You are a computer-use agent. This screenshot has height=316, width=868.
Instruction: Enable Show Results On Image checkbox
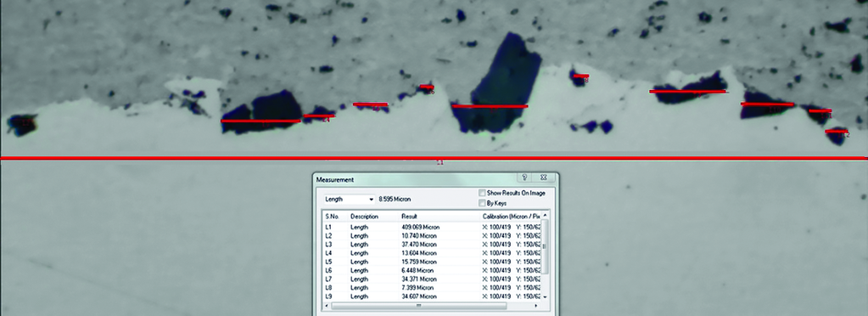click(x=482, y=193)
